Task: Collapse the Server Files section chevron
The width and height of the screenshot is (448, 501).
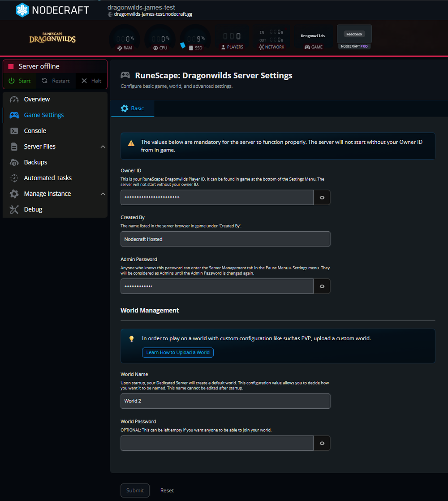Action: pyautogui.click(x=103, y=146)
